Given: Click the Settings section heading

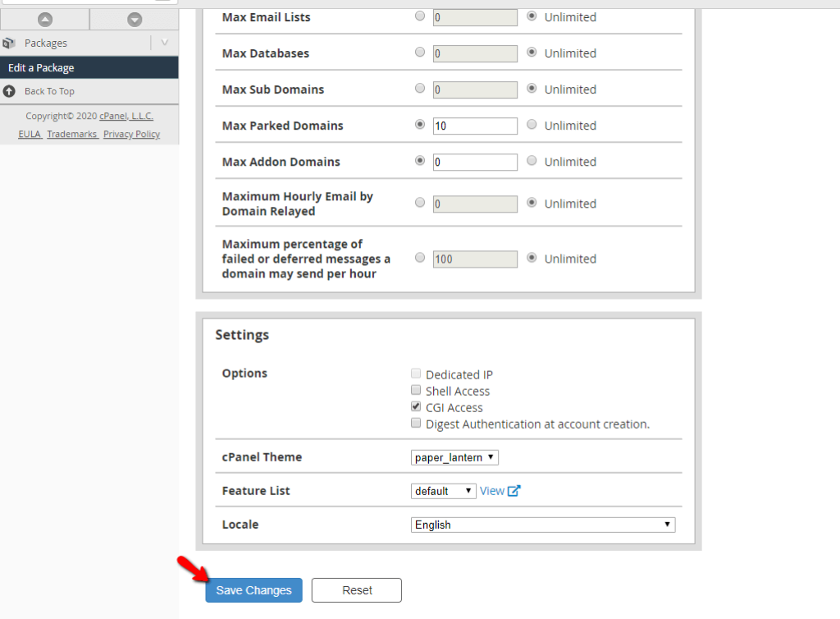Looking at the screenshot, I should (x=242, y=336).
